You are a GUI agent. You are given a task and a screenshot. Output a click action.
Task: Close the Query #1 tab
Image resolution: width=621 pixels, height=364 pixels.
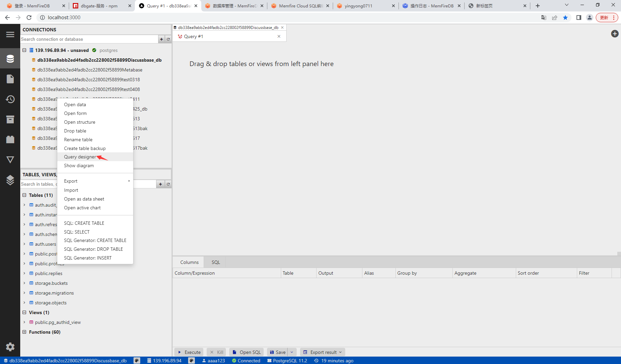click(x=279, y=36)
